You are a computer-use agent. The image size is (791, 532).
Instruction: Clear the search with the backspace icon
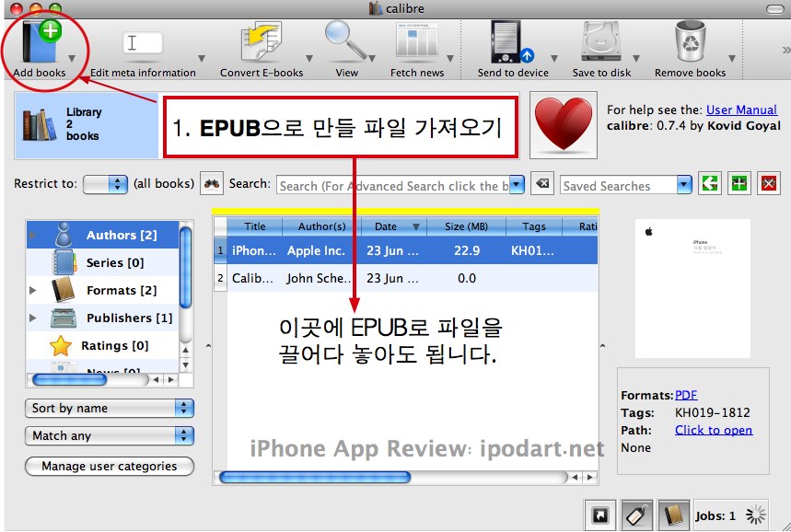click(x=542, y=183)
